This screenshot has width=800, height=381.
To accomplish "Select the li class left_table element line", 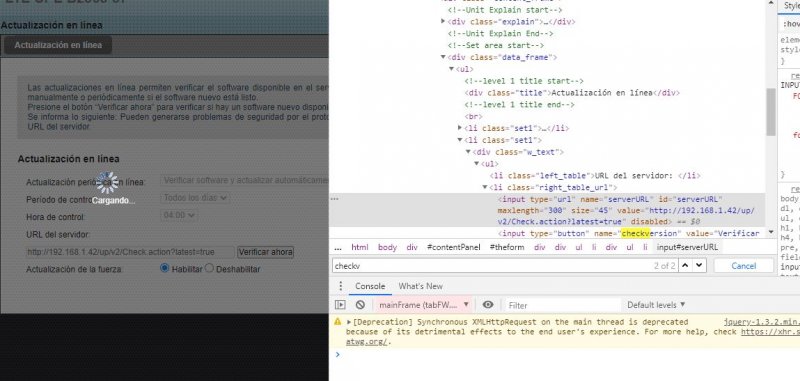I will pos(595,175).
